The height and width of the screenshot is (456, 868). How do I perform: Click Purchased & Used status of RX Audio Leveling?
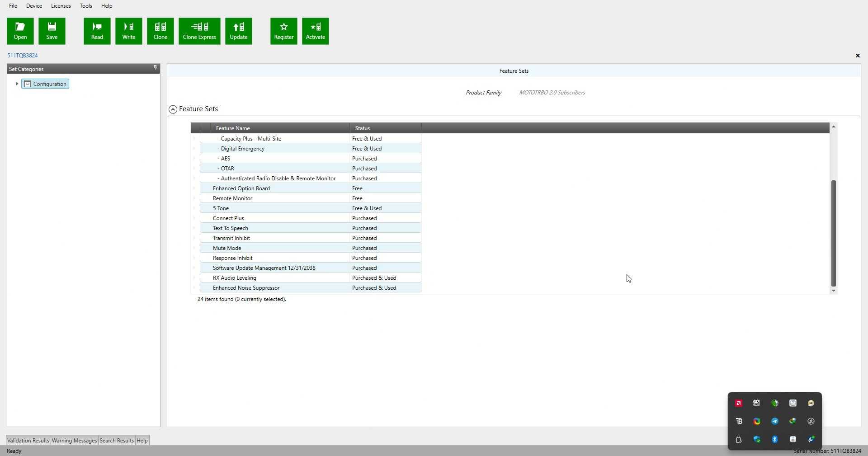(374, 278)
